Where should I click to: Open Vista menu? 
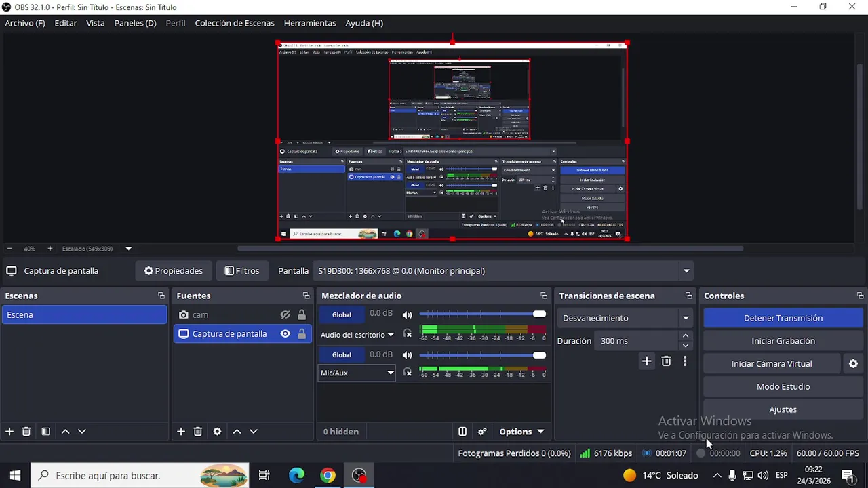pyautogui.click(x=96, y=23)
